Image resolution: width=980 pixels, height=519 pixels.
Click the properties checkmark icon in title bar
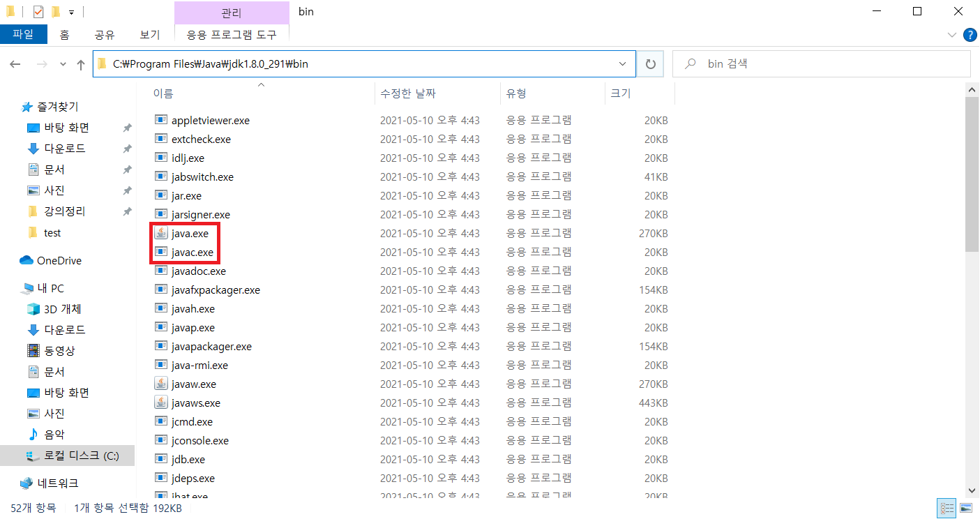[x=38, y=12]
